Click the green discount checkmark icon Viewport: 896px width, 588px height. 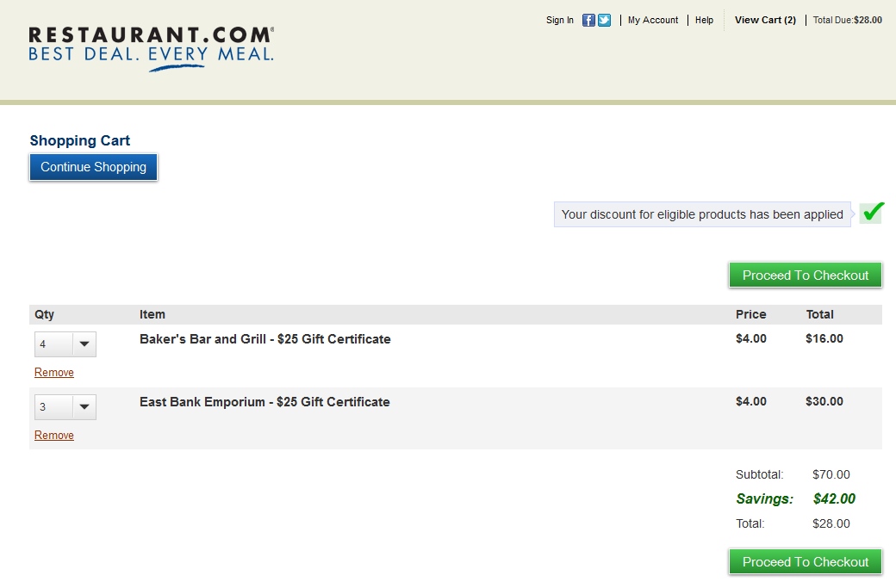[x=872, y=213]
